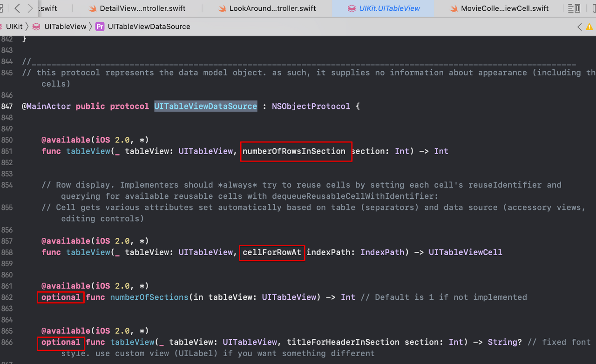Click line number 851 in the gutter
This screenshot has height=364, width=596.
click(7, 151)
